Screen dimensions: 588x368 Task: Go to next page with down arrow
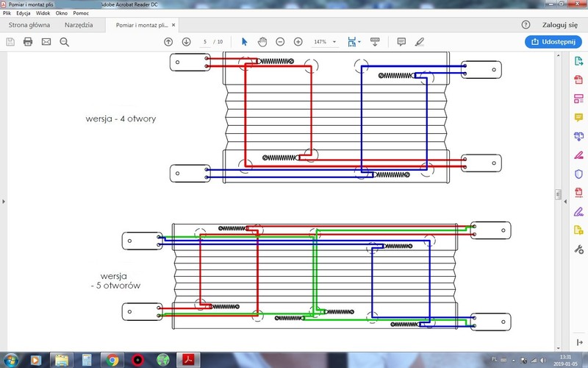click(186, 42)
